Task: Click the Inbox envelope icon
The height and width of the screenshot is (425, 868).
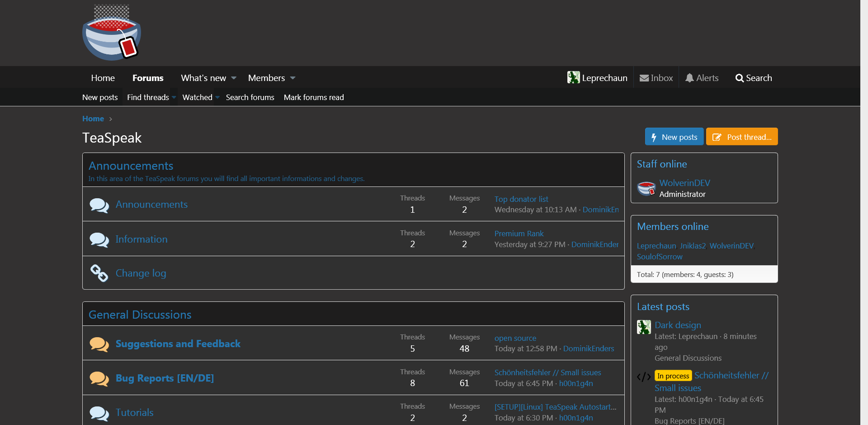Action: [x=644, y=78]
